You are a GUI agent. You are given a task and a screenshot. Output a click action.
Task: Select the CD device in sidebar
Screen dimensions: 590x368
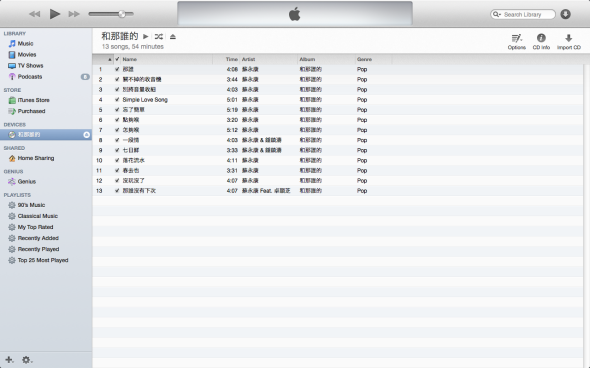pyautogui.click(x=46, y=135)
